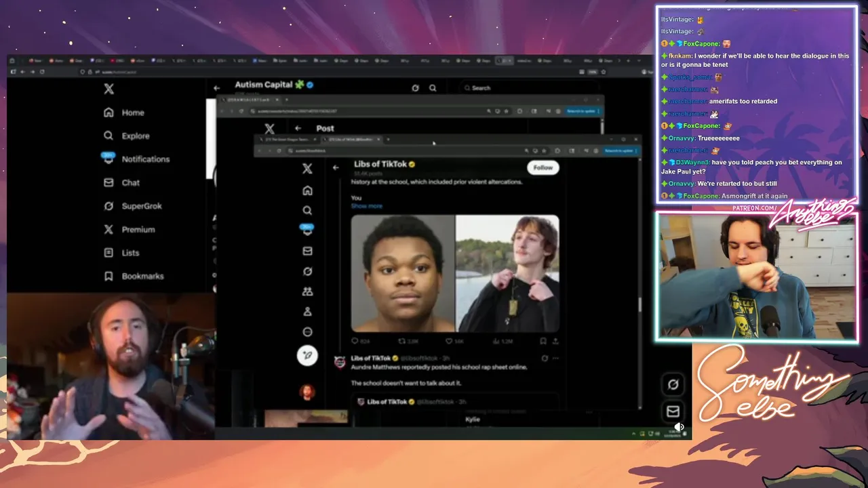The height and width of the screenshot is (488, 868).
Task: Click magnifier icon on Autism Capital header
Action: (x=433, y=88)
